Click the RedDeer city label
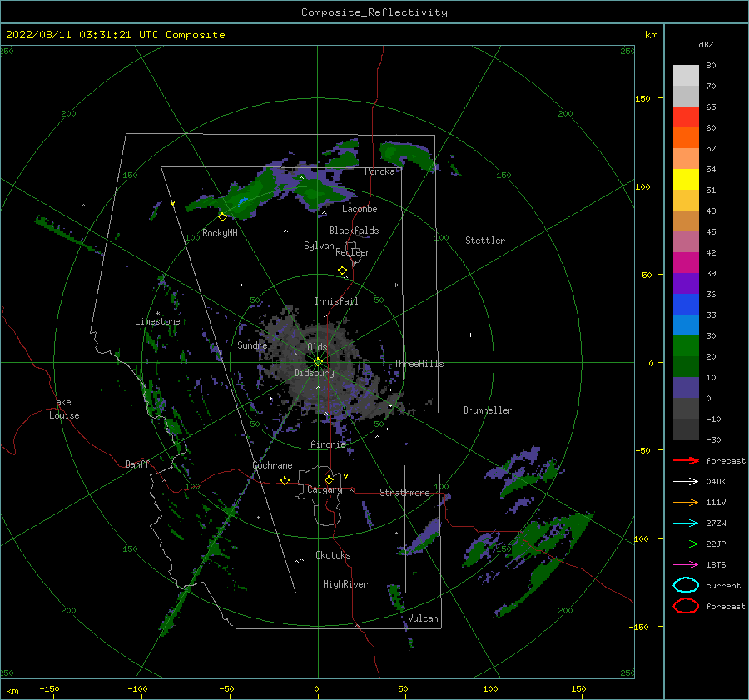The width and height of the screenshot is (749, 700). point(353,252)
